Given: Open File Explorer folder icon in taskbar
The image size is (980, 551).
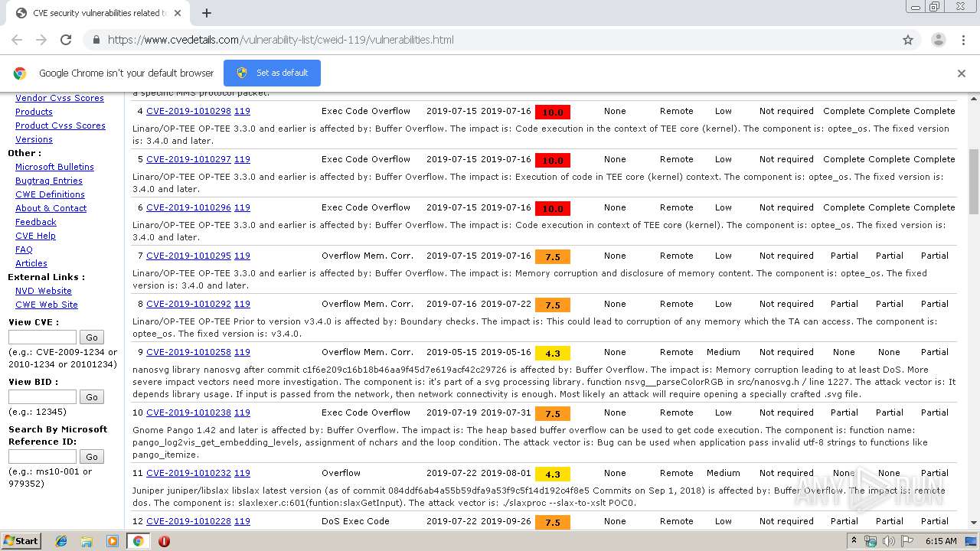Looking at the screenshot, I should pyautogui.click(x=87, y=541).
